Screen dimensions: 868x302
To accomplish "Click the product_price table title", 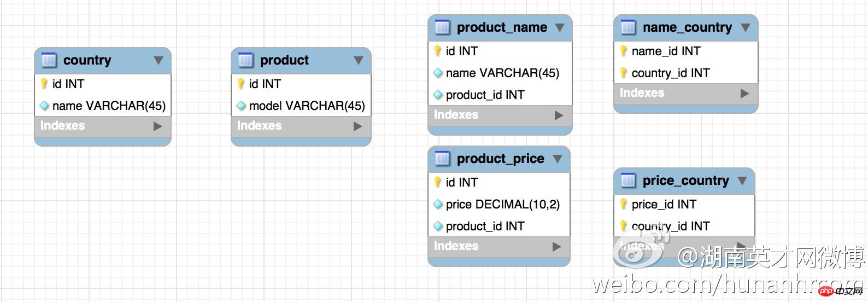I will (x=500, y=159).
